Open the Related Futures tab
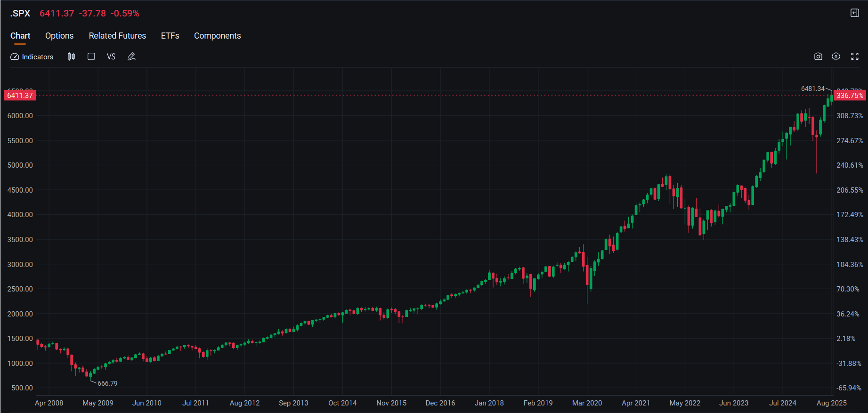 point(117,36)
